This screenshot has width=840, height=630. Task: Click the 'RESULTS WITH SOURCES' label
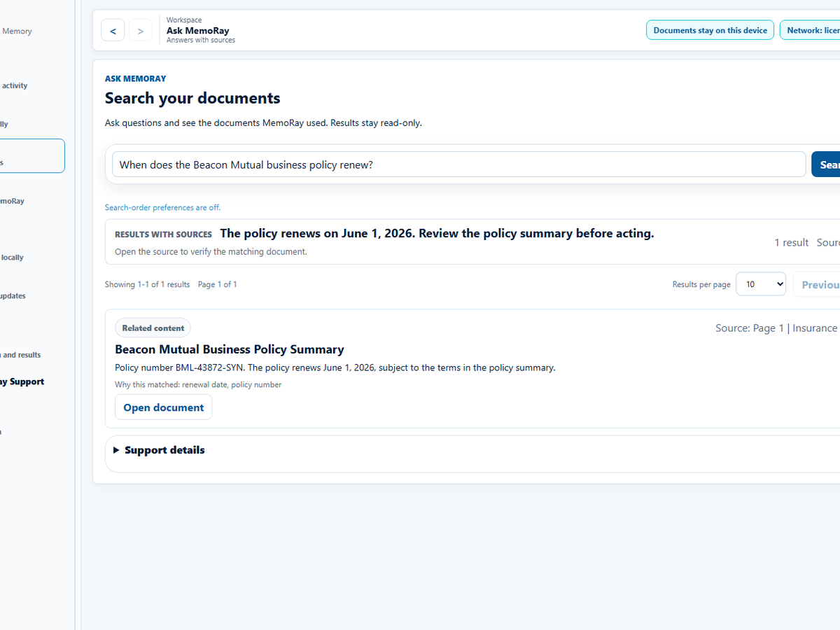(163, 234)
